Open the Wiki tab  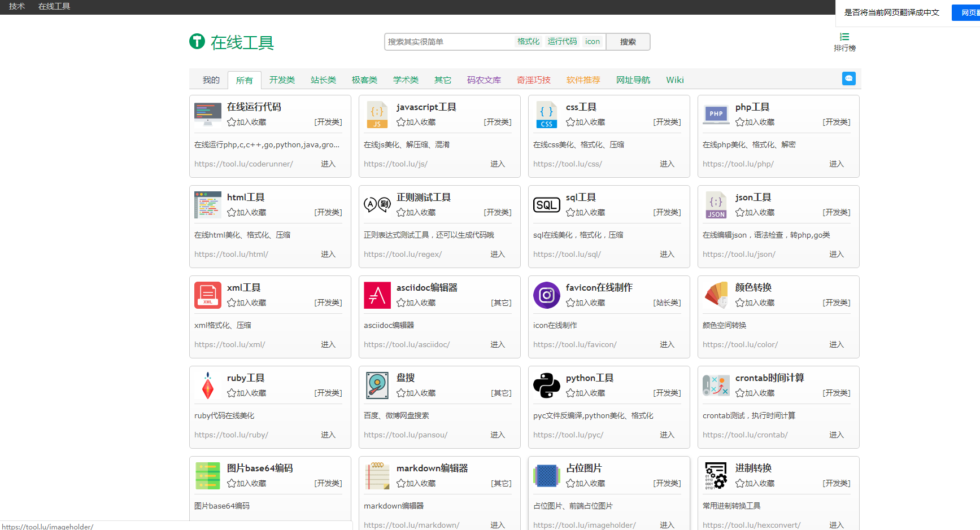(675, 80)
